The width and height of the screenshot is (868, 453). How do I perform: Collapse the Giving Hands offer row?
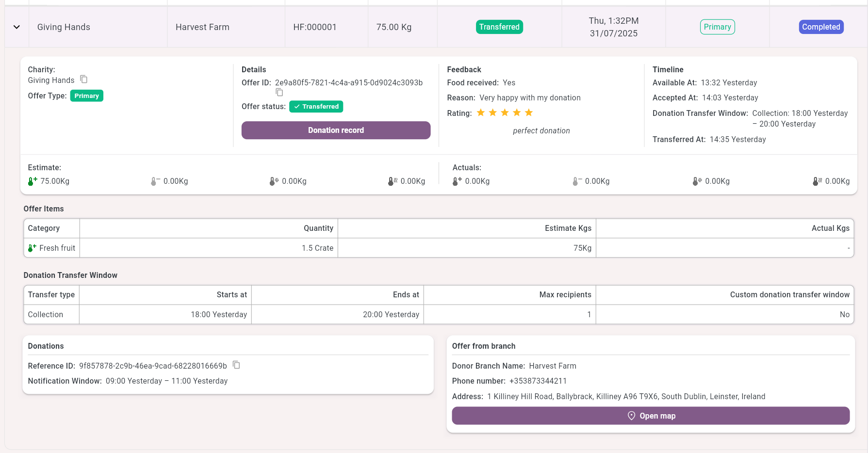tap(16, 27)
